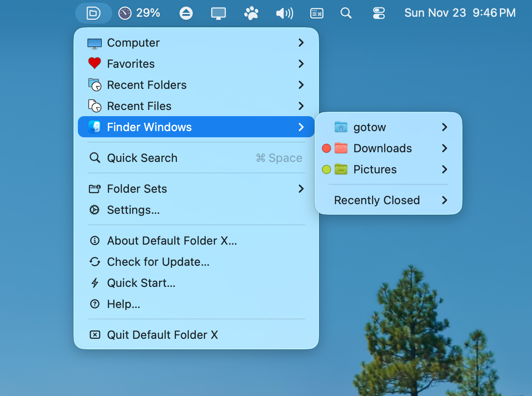Click the Check for Update refresh icon
The height and width of the screenshot is (396, 532).
[95, 262]
